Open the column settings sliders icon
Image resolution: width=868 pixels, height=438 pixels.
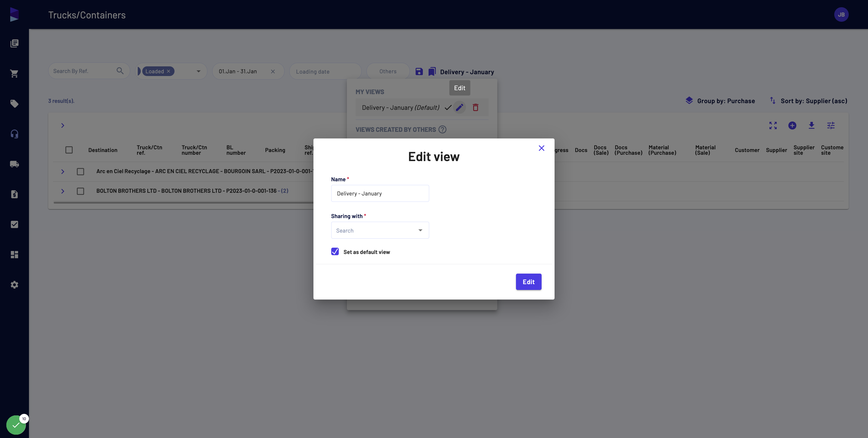click(831, 125)
